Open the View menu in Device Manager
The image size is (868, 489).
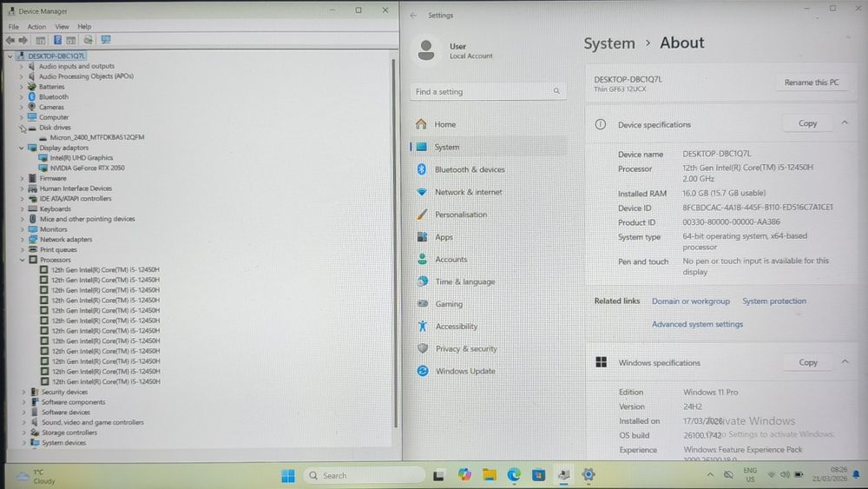pyautogui.click(x=62, y=27)
